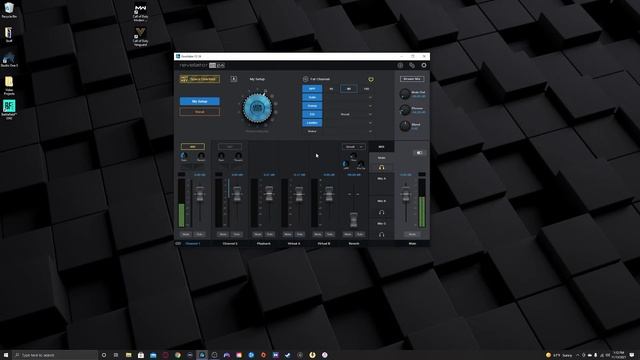Mute Channel 2
640x360 pixels.
223,234
